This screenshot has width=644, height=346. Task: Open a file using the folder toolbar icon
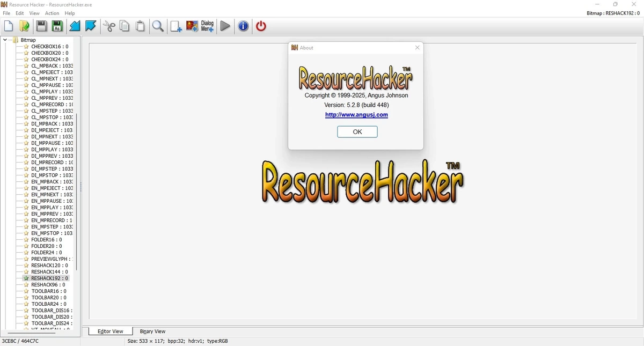pos(24,26)
